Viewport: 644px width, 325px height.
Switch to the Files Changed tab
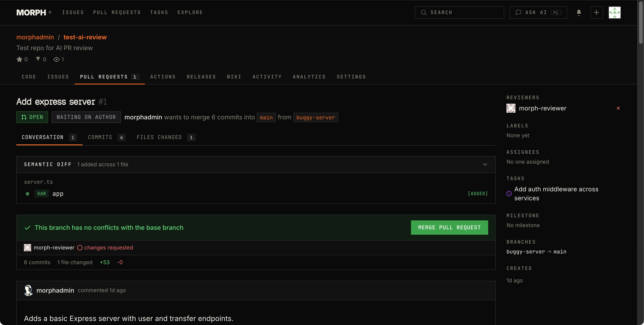pos(159,137)
